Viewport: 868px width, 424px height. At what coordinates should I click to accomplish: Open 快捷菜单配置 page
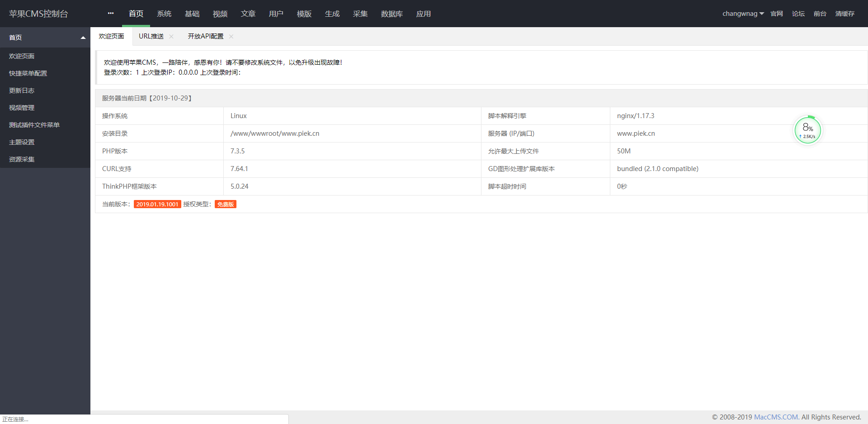click(27, 73)
